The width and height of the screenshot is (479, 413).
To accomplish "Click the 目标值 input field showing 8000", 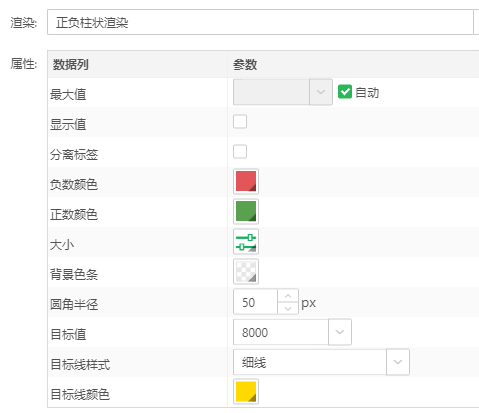I will (x=281, y=332).
